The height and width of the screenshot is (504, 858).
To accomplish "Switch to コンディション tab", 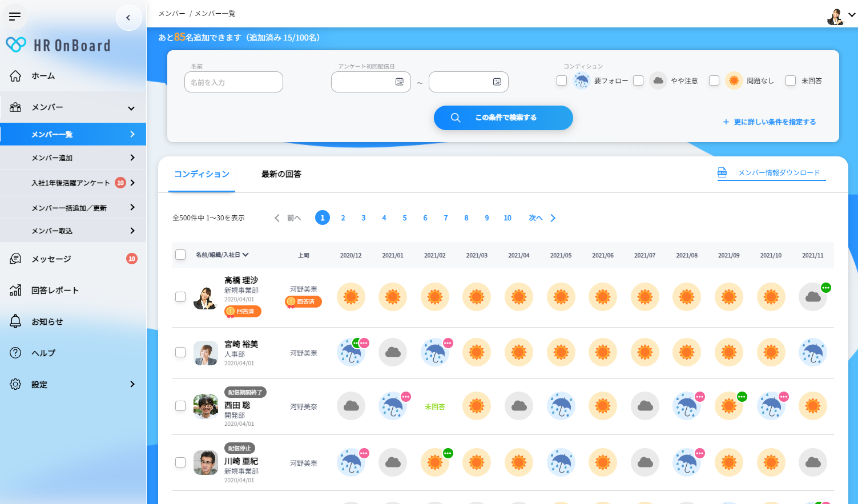I will tap(202, 174).
